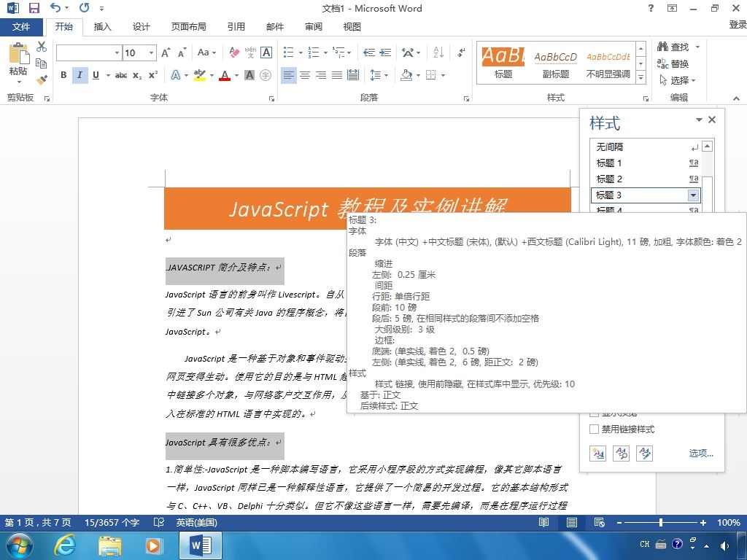Apply yellow text highlight color
Image resolution: width=747 pixels, height=560 pixels.
(200, 75)
